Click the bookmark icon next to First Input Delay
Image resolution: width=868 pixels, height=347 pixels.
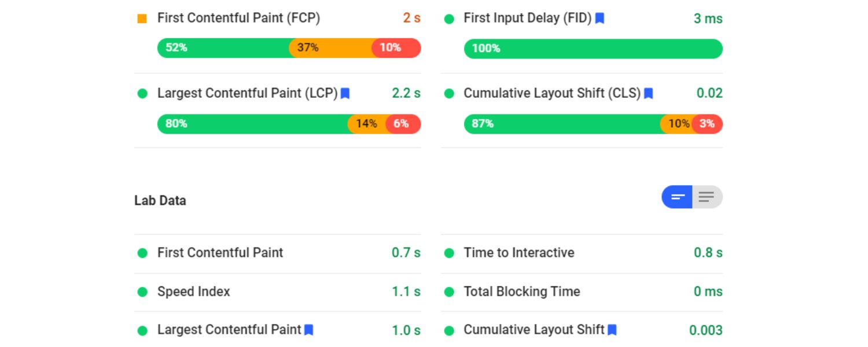(x=600, y=18)
